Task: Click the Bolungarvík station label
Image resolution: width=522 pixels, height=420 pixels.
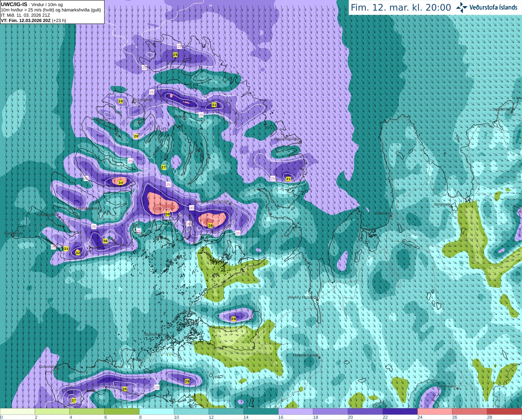Action: 143,99
